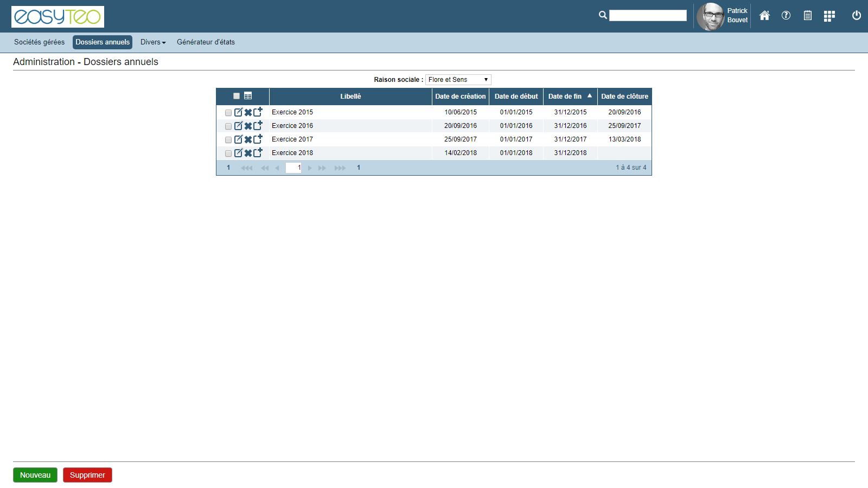
Task: Delete Exercice 2016 using the cross icon
Action: (x=248, y=126)
